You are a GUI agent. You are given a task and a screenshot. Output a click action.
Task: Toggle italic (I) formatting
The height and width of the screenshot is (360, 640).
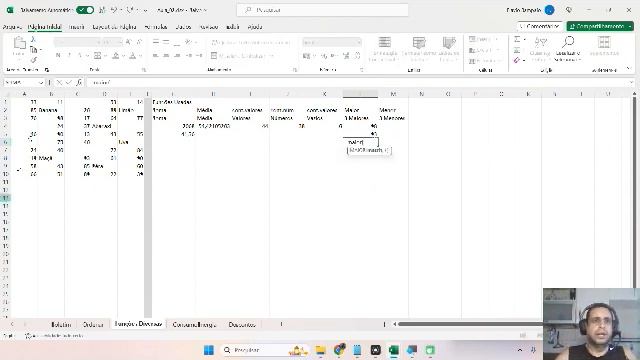[x=69, y=56]
